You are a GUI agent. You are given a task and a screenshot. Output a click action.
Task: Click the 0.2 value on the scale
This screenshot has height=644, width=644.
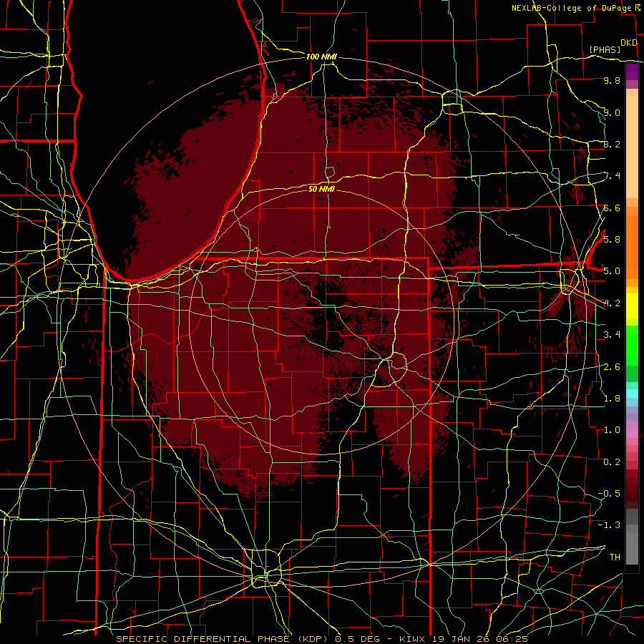pos(612,462)
